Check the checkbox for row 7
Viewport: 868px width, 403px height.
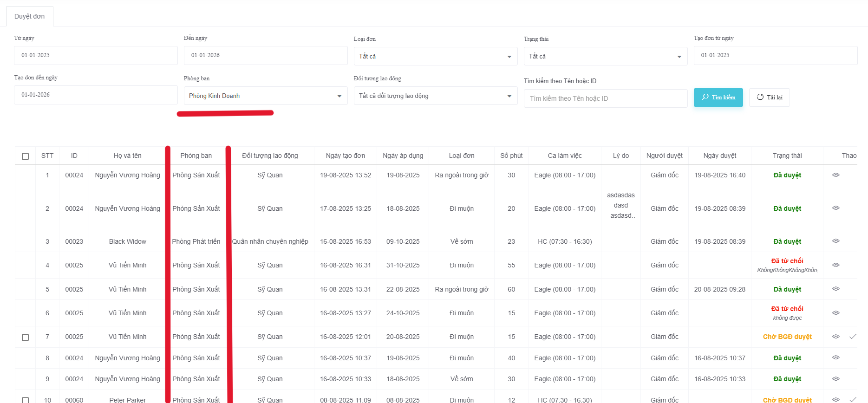tap(26, 337)
